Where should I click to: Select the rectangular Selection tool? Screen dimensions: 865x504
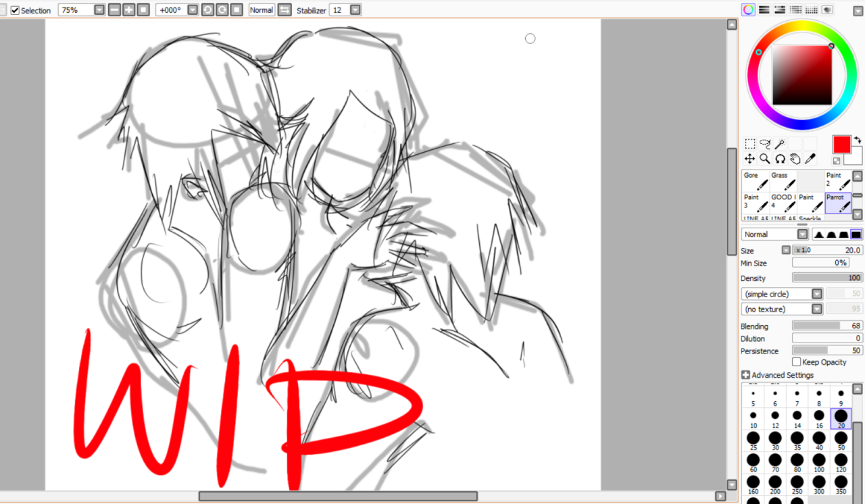point(750,143)
